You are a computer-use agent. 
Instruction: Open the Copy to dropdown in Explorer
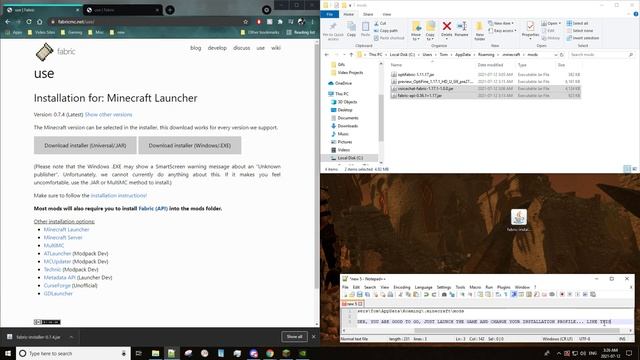point(430,31)
